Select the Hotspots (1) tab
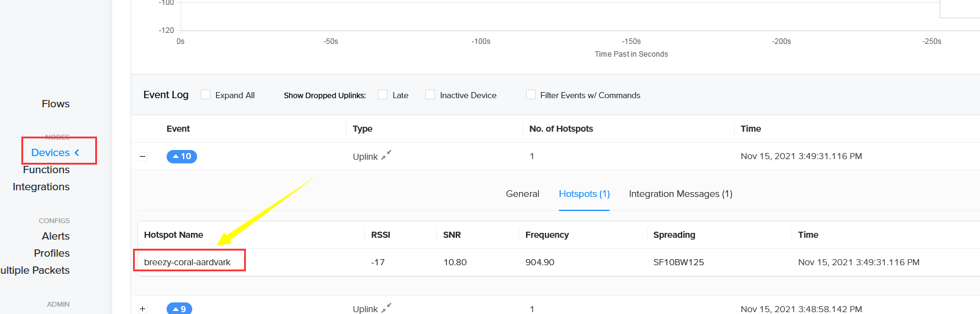980x314 pixels. (x=584, y=194)
